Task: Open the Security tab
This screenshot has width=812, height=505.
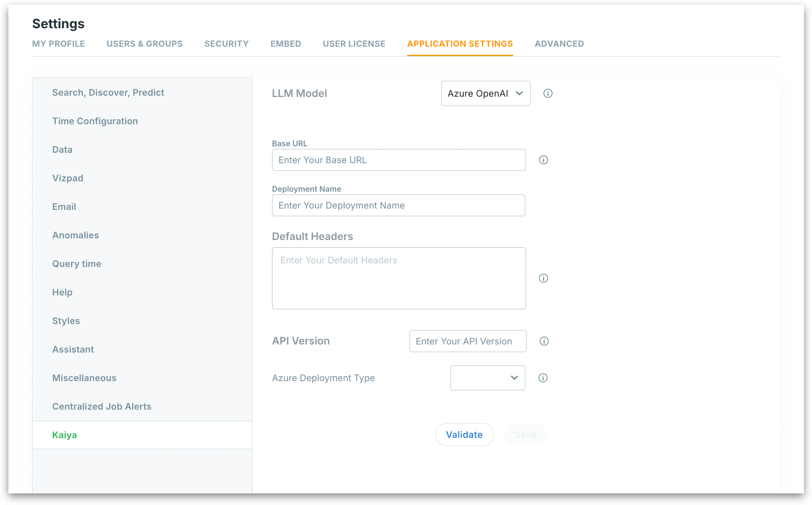Action: pos(226,44)
